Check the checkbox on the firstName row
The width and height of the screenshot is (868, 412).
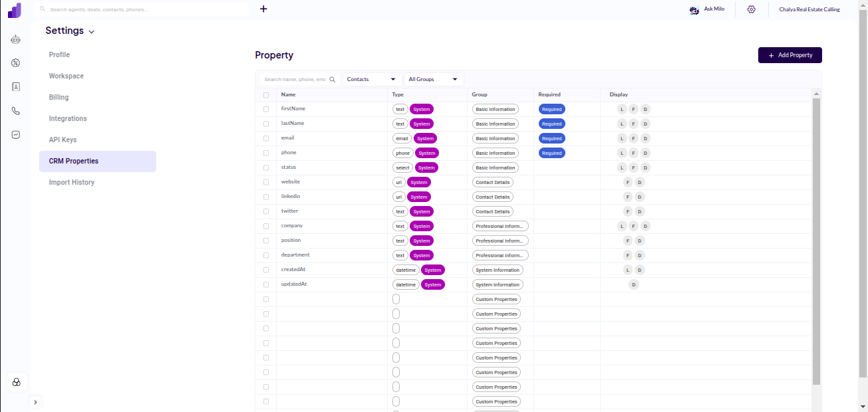[266, 108]
